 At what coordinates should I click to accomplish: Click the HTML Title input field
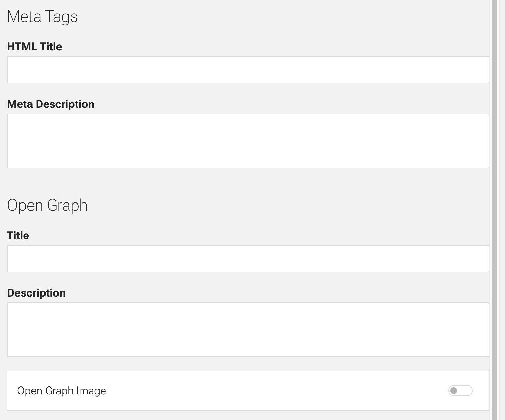248,70
